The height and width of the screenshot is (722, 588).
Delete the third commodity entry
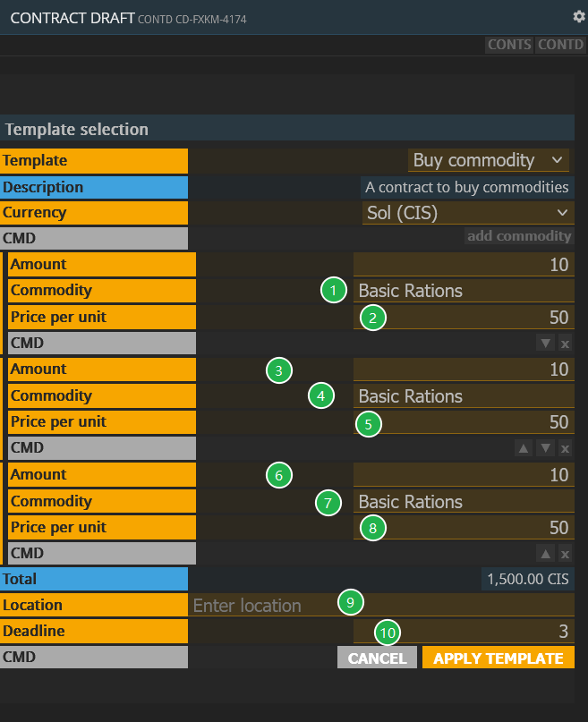(565, 554)
